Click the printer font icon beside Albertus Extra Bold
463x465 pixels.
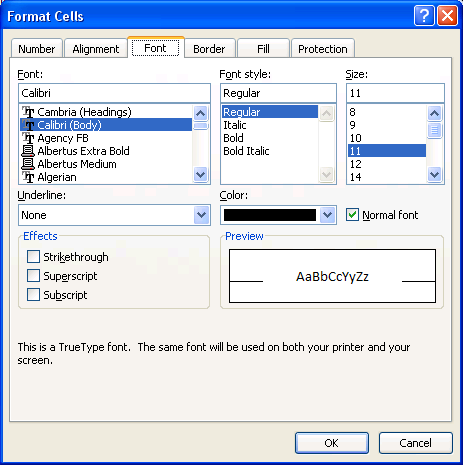[x=28, y=151]
